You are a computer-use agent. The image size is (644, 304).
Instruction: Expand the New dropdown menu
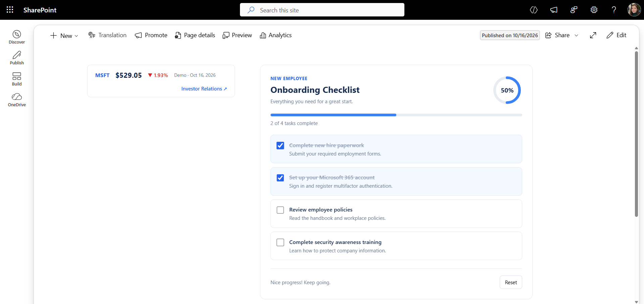click(x=64, y=36)
